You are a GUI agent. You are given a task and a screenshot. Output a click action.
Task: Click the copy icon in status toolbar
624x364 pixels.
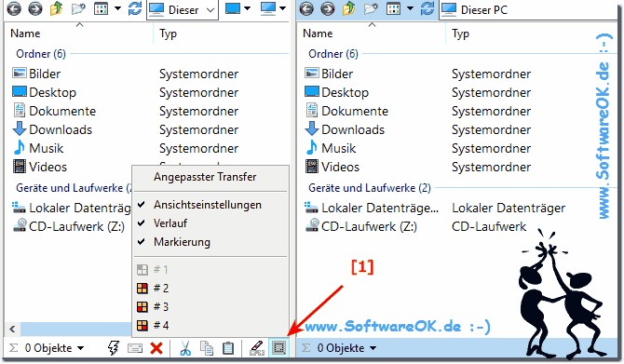[207, 348]
